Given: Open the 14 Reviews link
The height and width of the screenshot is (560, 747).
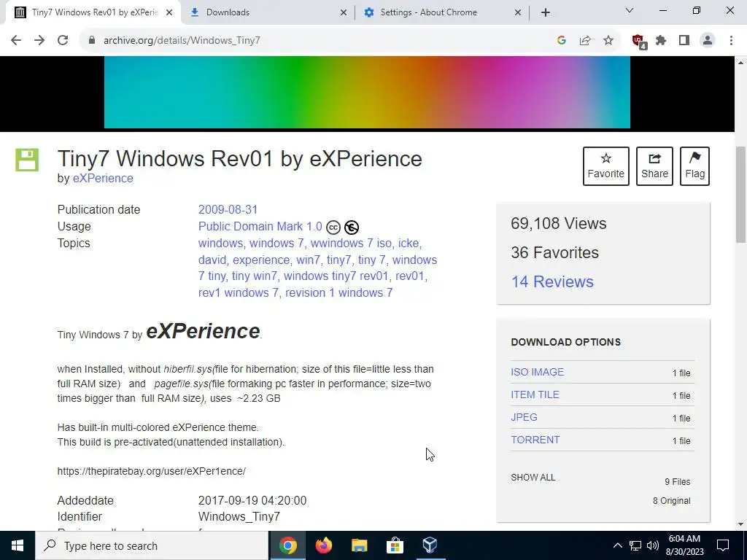Looking at the screenshot, I should pyautogui.click(x=552, y=282).
